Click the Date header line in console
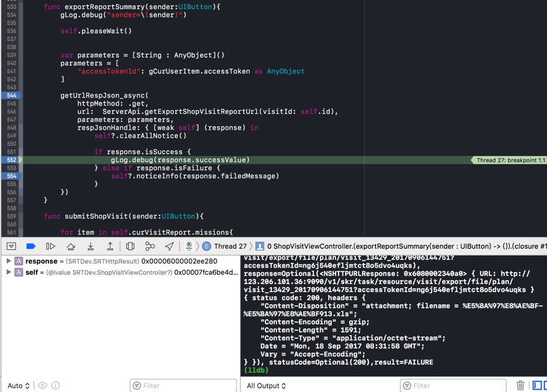Screen dimensions: 547x392 click(342, 346)
